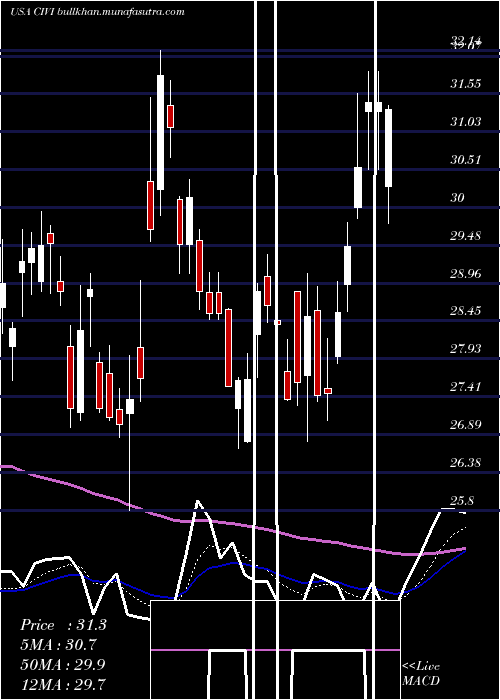Select the 27.41 price level label
Screen dimensions: 500x700
tap(466, 386)
